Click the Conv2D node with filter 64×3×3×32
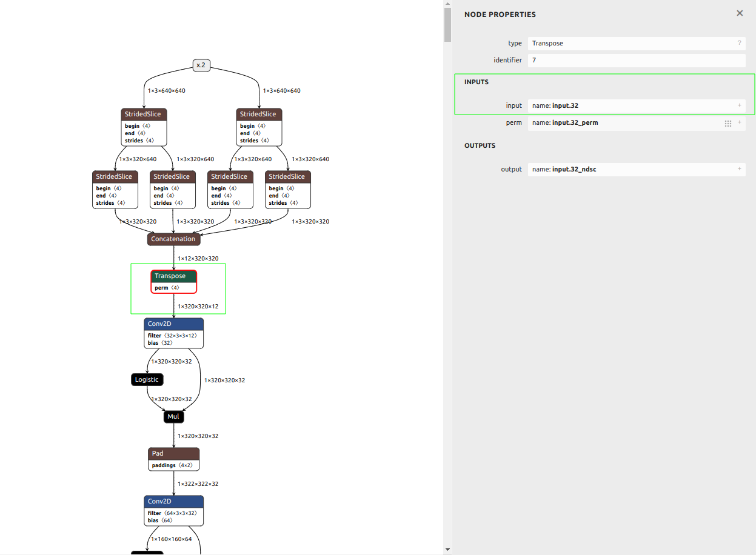 click(173, 502)
